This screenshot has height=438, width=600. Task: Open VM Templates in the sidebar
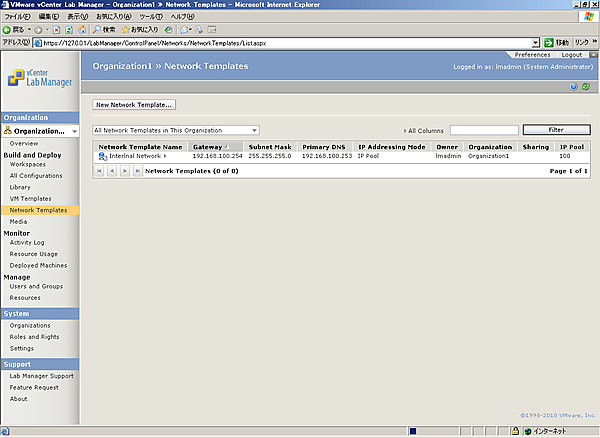pos(30,199)
